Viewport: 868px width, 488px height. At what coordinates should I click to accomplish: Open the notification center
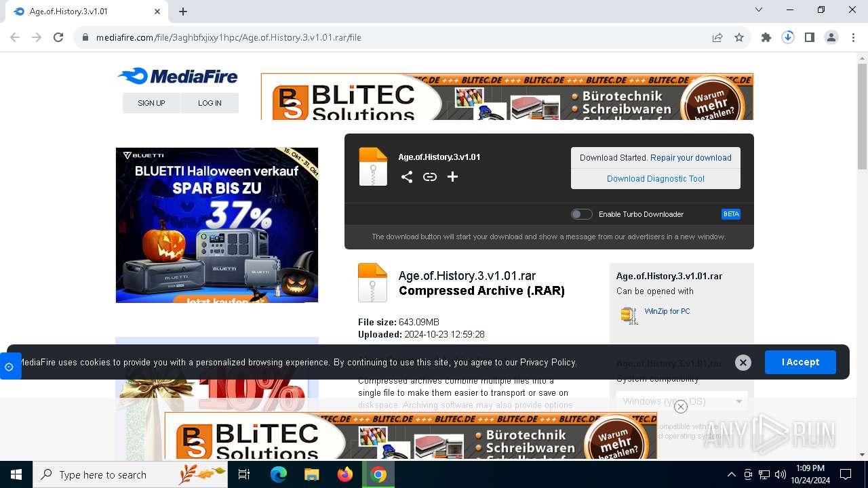tap(846, 474)
